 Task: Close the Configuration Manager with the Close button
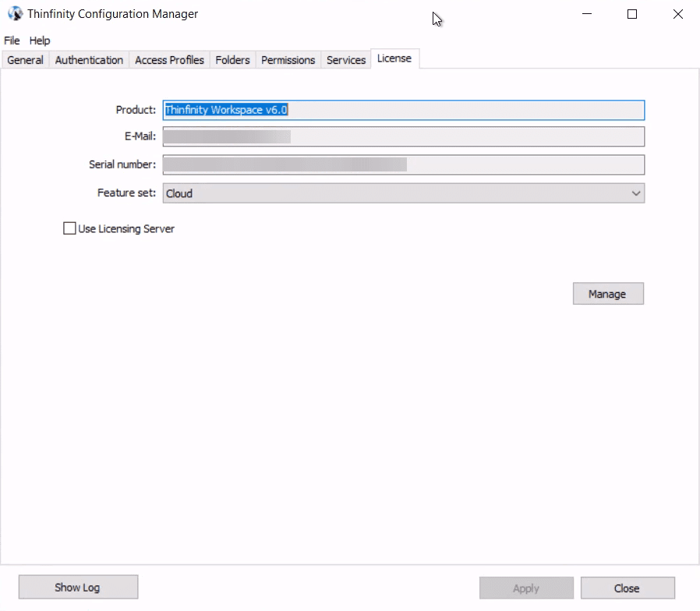[628, 588]
